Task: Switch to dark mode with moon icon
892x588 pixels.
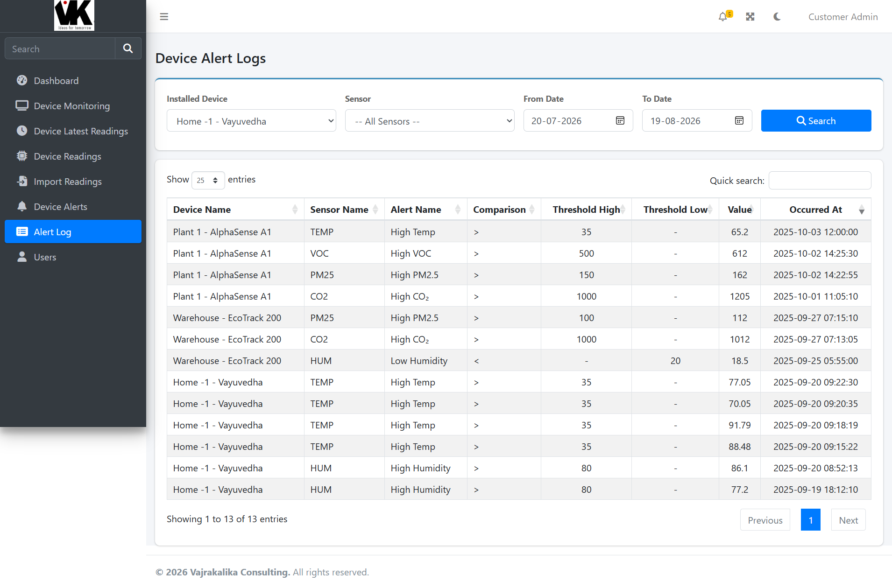Action: click(x=777, y=17)
